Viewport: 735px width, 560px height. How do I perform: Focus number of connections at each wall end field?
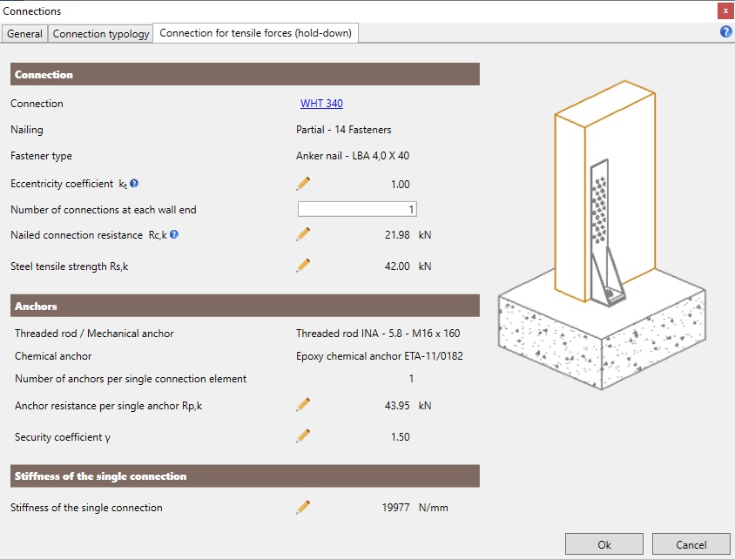click(357, 209)
